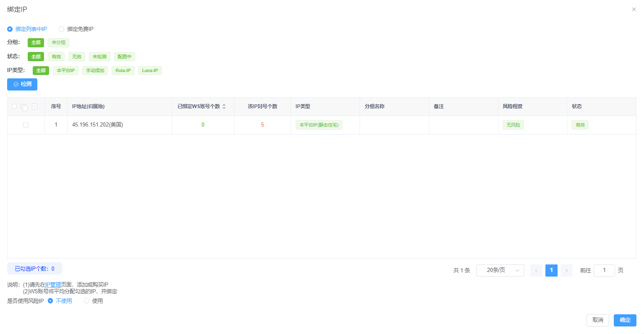644x334 pixels.
Task: Filter IP类型 by Rola-IP
Action: [123, 70]
